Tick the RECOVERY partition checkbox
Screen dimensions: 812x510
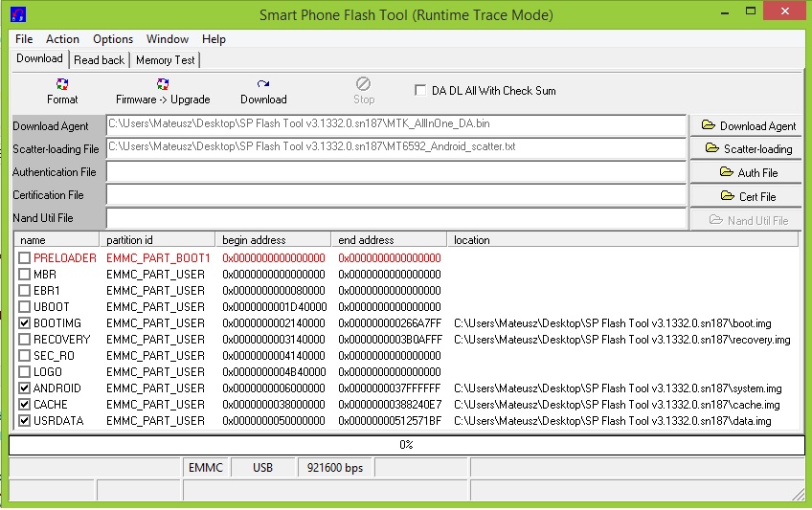tap(25, 340)
